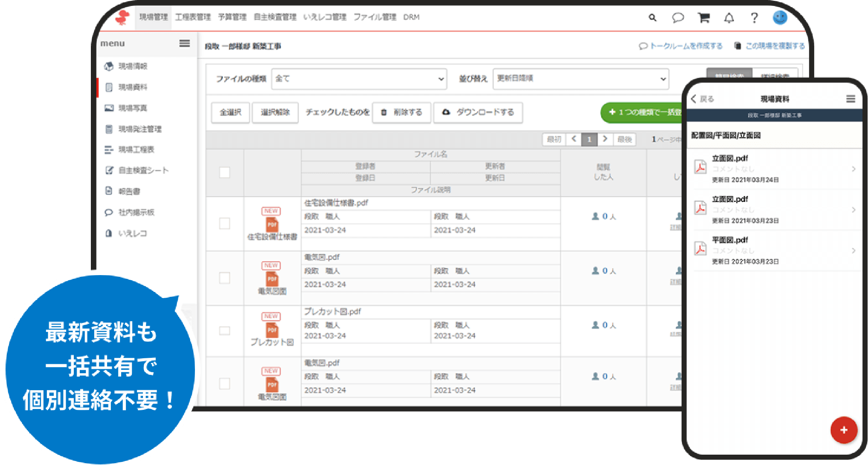This screenshot has width=868, height=470.
Task: Expand the 平面図.pdf item chevron on phone
Action: pos(853,251)
